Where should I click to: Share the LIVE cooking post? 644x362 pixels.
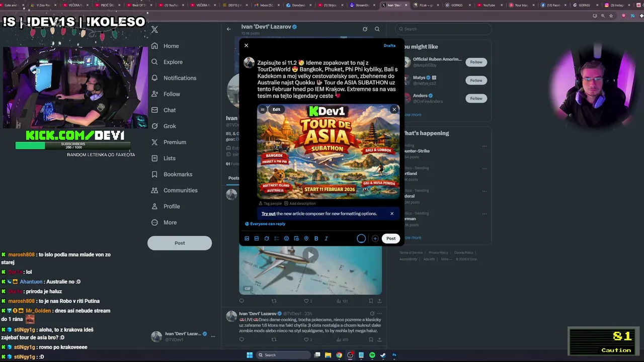(x=379, y=339)
